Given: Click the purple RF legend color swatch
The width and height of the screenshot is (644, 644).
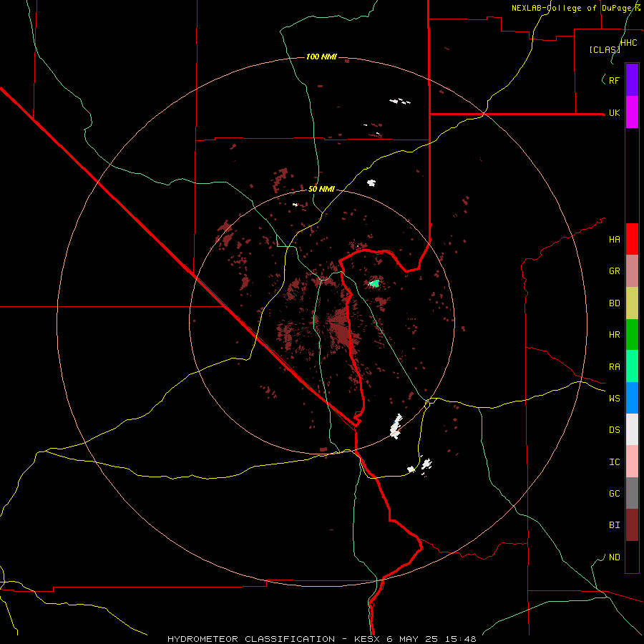Looking at the screenshot, I should (632, 79).
